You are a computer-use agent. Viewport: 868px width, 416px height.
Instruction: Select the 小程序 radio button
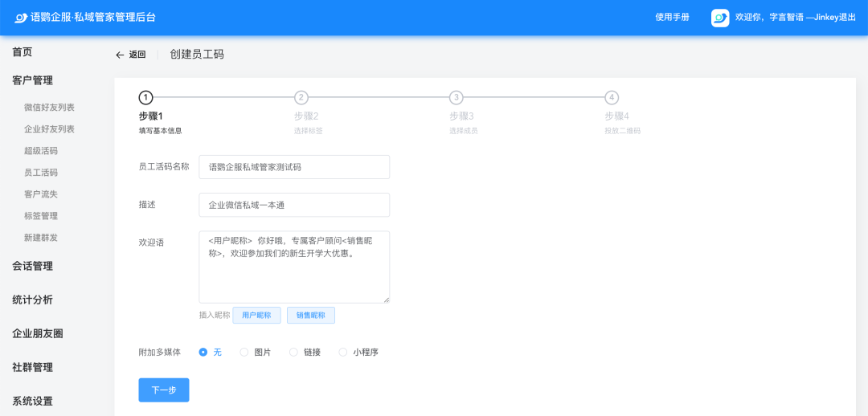(343, 352)
